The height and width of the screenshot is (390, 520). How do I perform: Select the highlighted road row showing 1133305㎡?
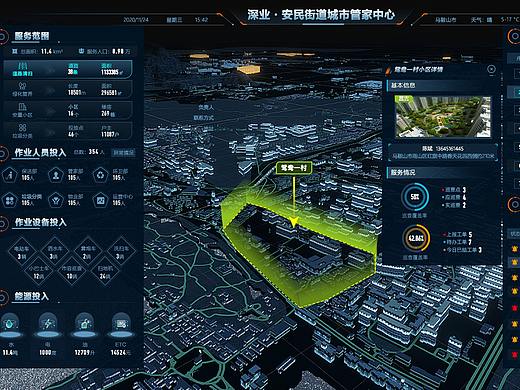[x=68, y=69]
